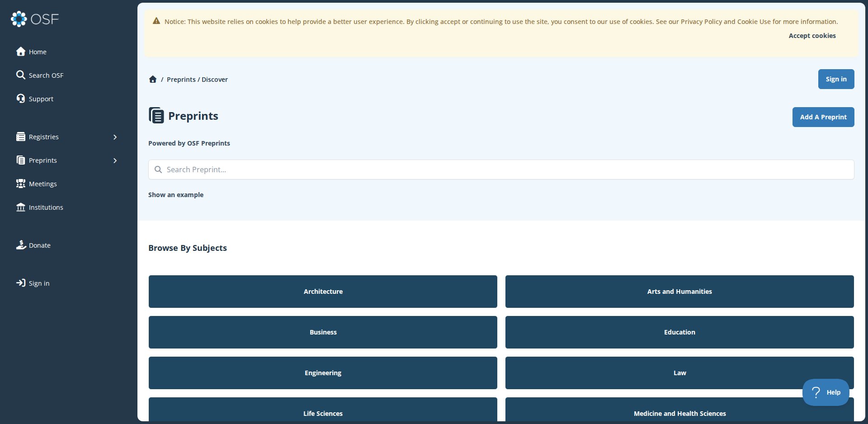Click the Meetings people icon

[x=21, y=184]
